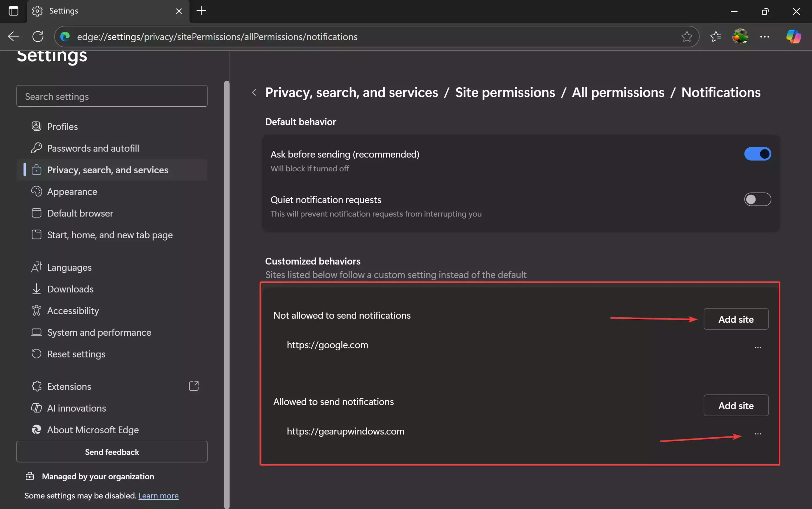This screenshot has width=812, height=509.
Task: Open Copilot from the toolbar
Action: 793,36
